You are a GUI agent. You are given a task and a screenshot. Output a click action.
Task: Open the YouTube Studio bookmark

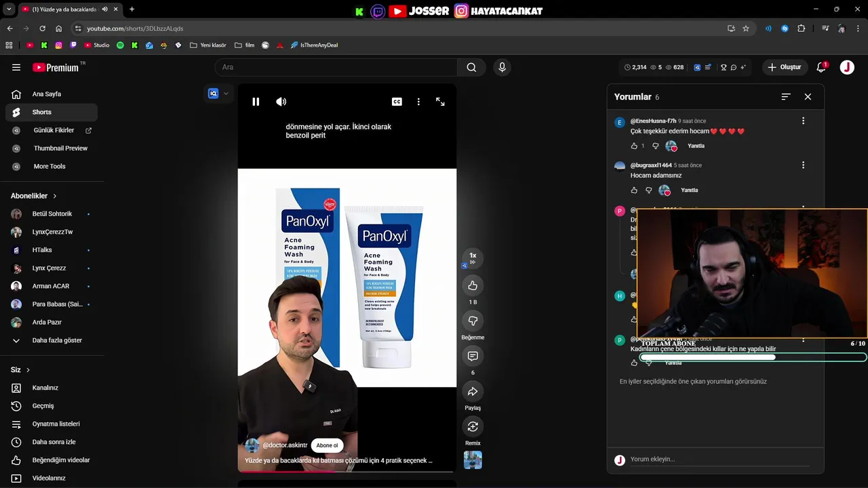pyautogui.click(x=97, y=45)
